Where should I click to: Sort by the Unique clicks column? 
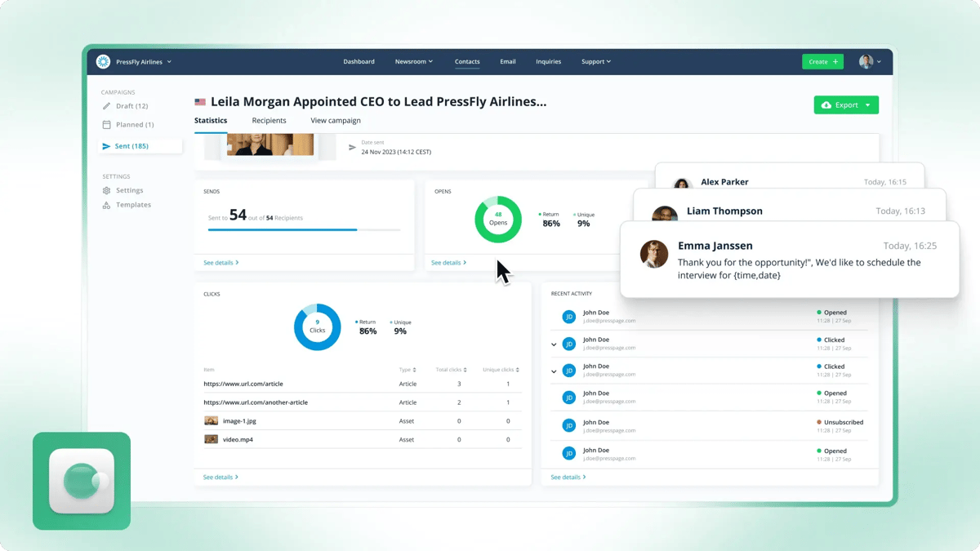(501, 370)
